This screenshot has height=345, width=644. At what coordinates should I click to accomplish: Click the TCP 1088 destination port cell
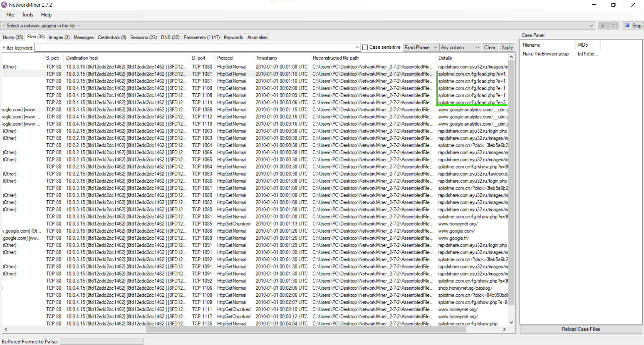[x=202, y=231]
